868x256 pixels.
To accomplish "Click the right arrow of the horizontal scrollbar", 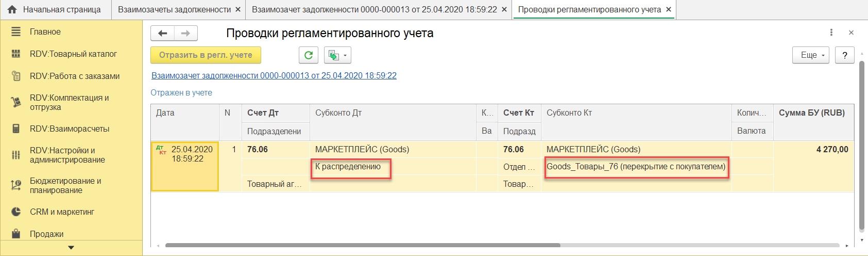I will coord(847,246).
